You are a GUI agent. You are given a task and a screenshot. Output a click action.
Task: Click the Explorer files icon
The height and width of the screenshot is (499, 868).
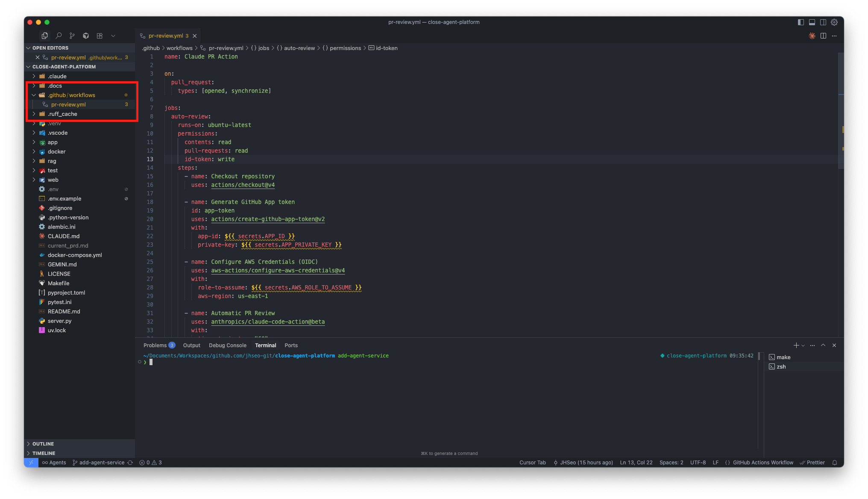[x=44, y=36]
